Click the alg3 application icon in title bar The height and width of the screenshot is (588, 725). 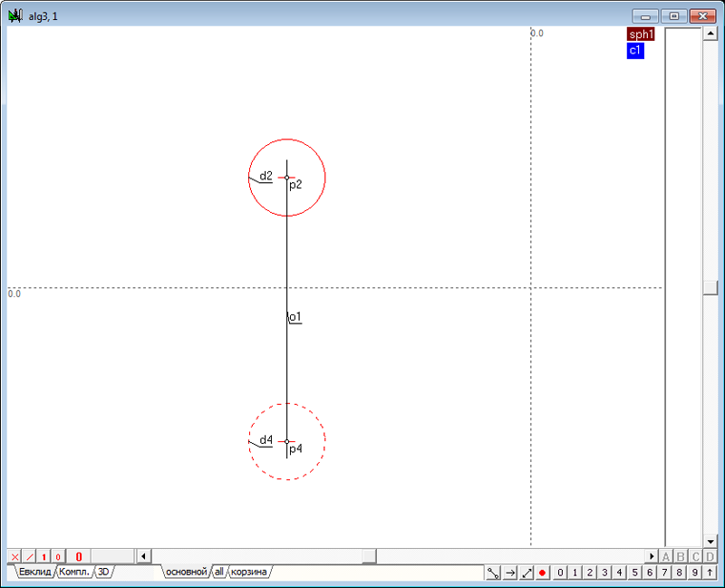pyautogui.click(x=15, y=16)
